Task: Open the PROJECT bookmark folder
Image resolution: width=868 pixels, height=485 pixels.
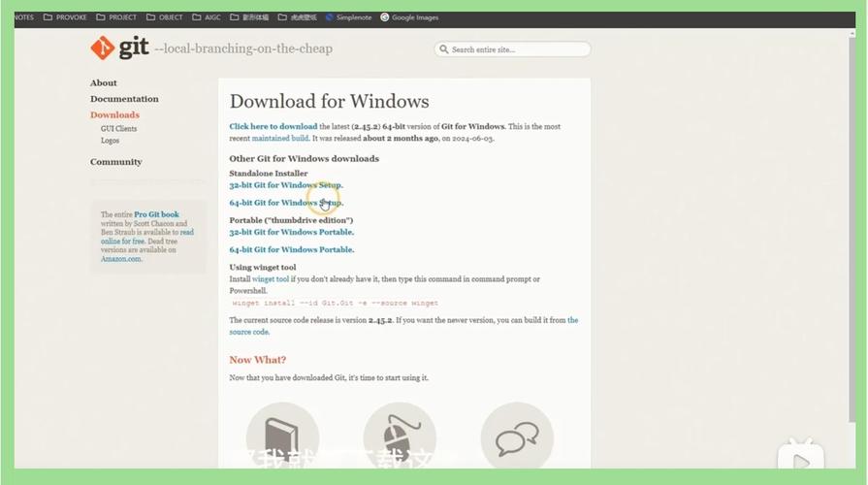Action: point(116,17)
